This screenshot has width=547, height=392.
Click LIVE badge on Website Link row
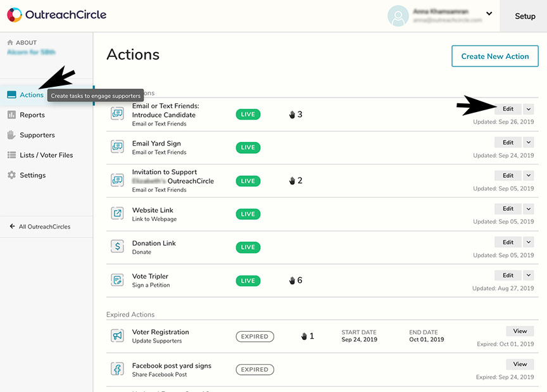(x=248, y=214)
